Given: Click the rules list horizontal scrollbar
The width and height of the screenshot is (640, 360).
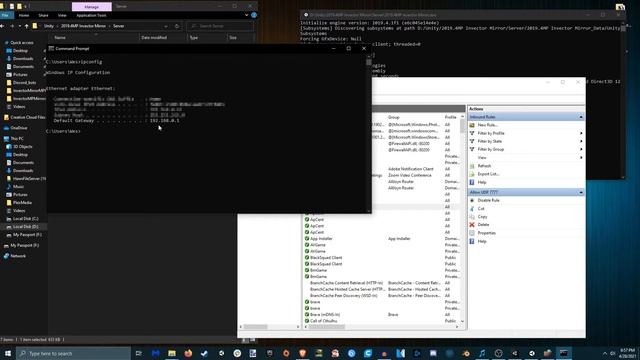Looking at the screenshot, I should [327, 327].
